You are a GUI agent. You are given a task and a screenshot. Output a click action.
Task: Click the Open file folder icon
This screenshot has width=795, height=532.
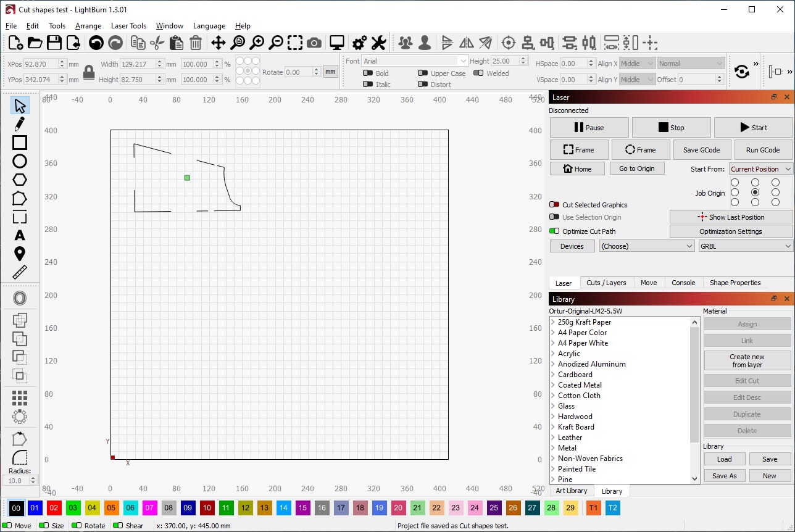35,43
